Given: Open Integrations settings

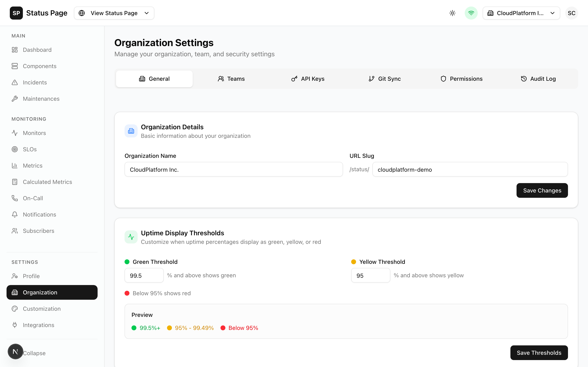Looking at the screenshot, I should coord(38,325).
